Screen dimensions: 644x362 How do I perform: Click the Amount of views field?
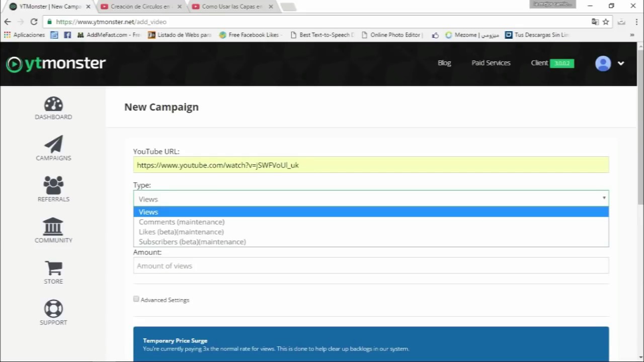(x=371, y=265)
